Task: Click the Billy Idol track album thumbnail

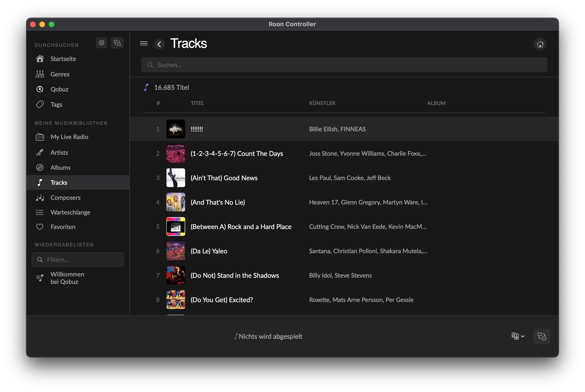Action: click(x=176, y=275)
